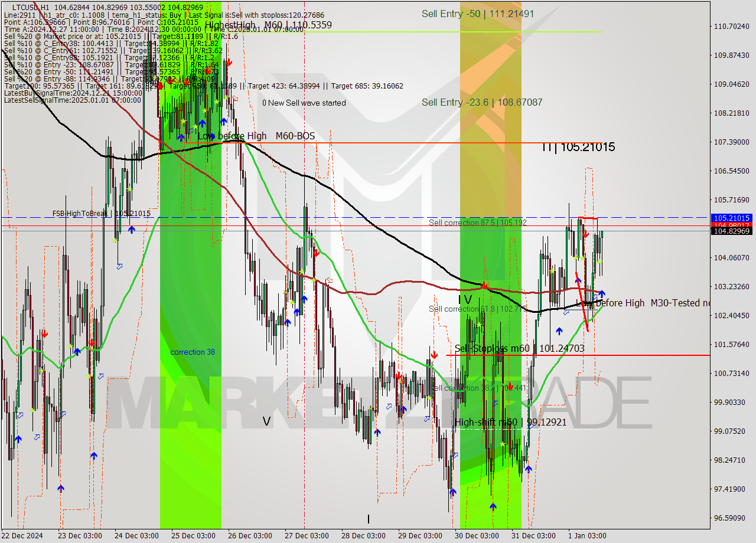The width and height of the screenshot is (756, 543).
Task: Click the '26 Dec 03:00' time label
Action: (249, 535)
